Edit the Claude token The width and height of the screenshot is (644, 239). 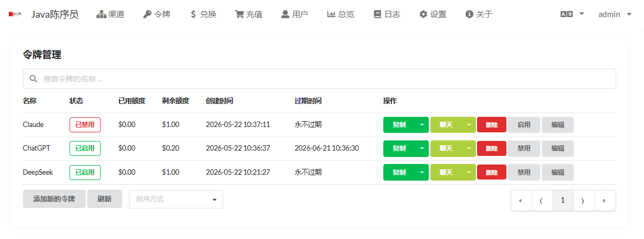click(558, 125)
